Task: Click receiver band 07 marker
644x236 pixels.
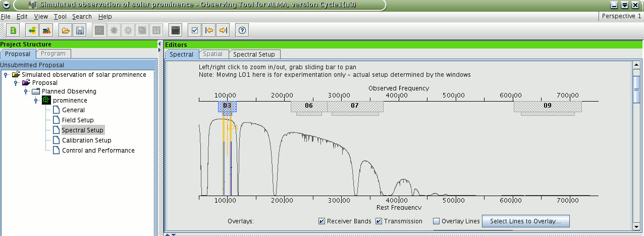Action: pyautogui.click(x=355, y=106)
